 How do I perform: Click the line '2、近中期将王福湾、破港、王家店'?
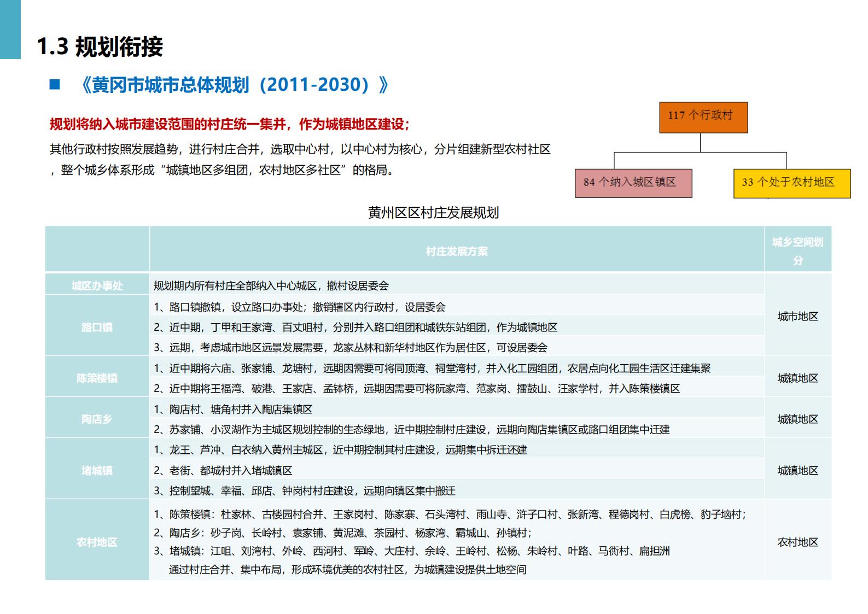(417, 389)
